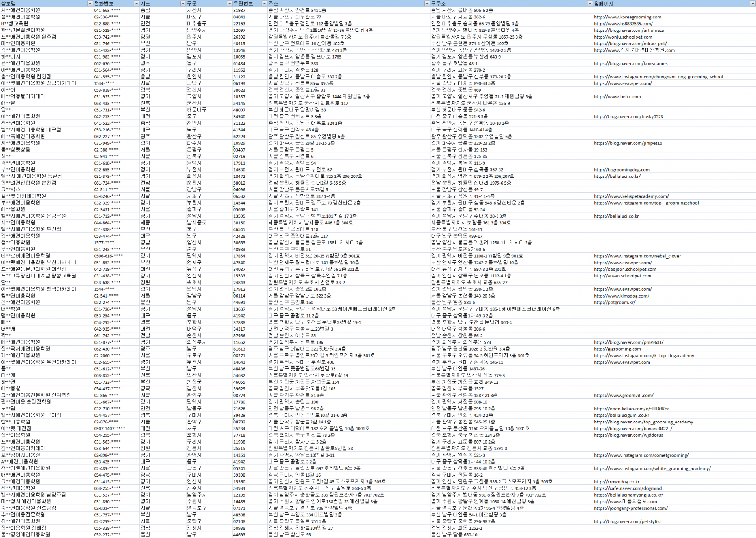Open the kelispetacademy.com link

point(631,196)
